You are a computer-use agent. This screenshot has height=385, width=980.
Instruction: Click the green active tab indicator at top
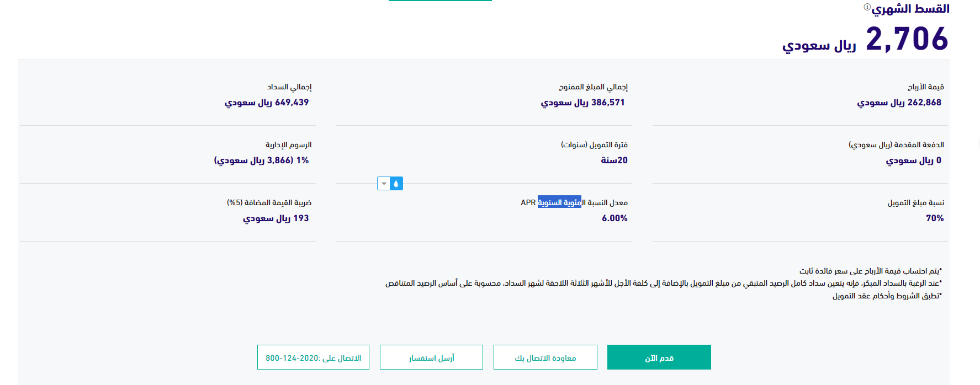click(x=440, y=1)
